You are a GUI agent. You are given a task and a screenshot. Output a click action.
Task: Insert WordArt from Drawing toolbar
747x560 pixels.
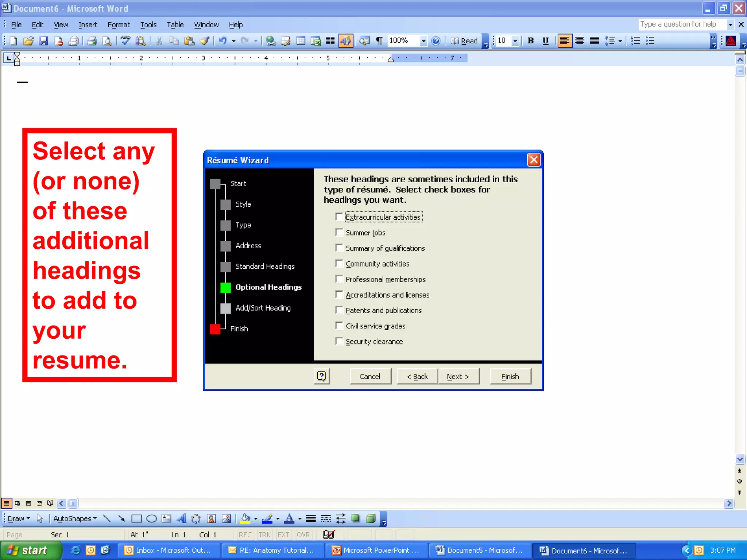click(181, 518)
